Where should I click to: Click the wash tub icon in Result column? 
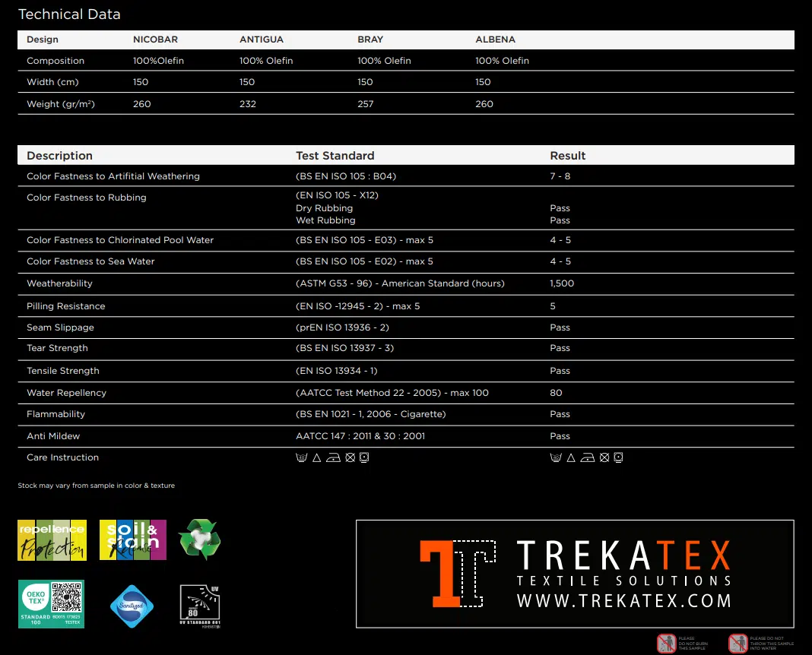pyautogui.click(x=556, y=457)
